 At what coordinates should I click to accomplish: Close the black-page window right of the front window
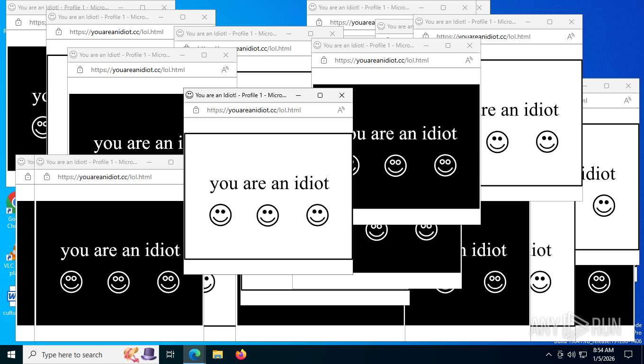pos(470,45)
